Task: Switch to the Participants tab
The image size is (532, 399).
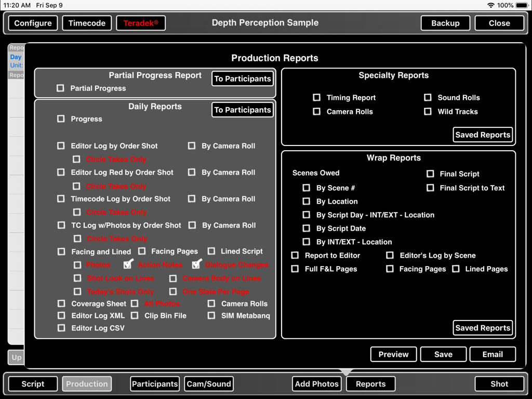Action: [x=154, y=383]
